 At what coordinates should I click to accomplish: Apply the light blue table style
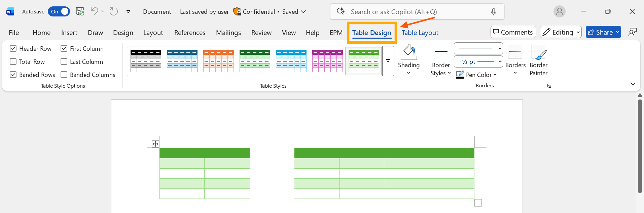point(291,61)
